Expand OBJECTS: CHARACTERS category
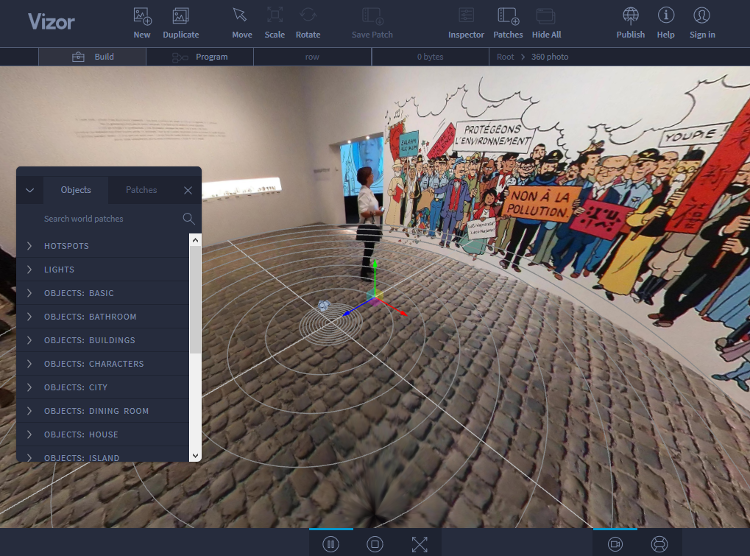 tap(102, 364)
